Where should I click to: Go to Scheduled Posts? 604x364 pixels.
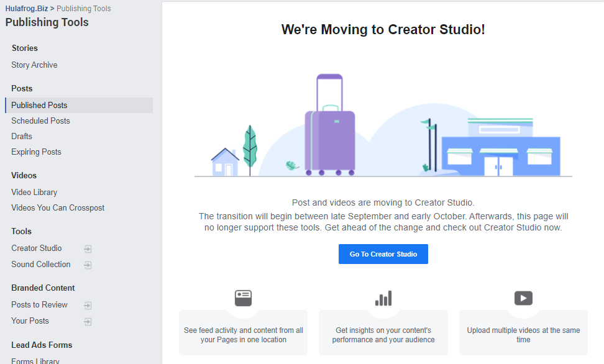tap(40, 121)
